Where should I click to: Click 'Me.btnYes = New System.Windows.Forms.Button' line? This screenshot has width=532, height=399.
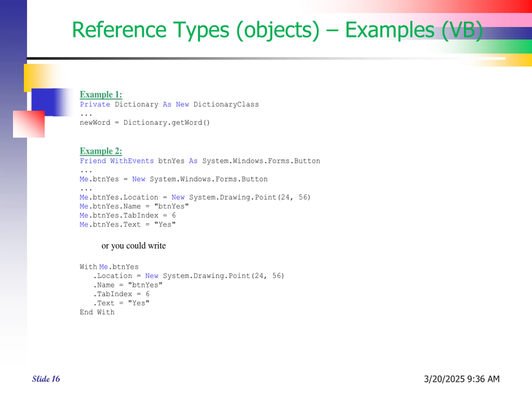click(x=174, y=179)
